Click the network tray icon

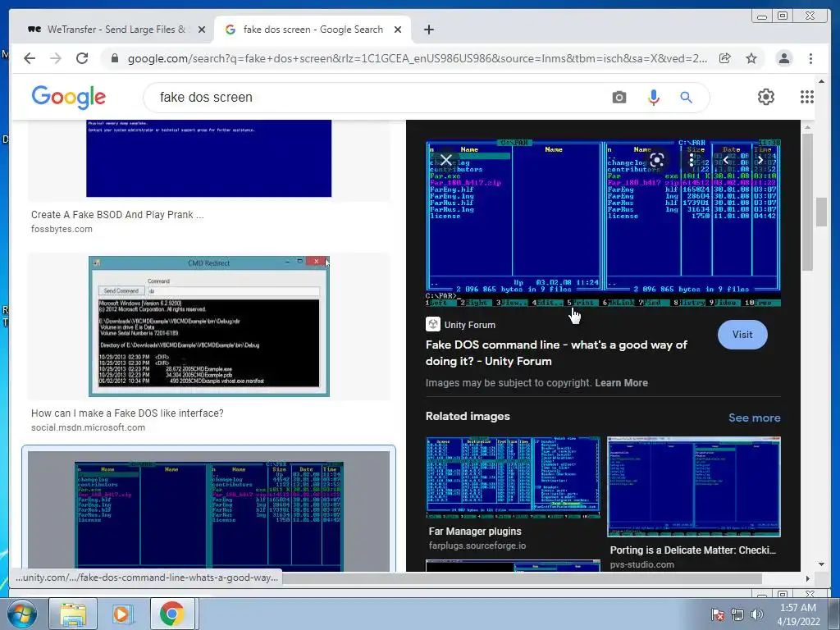tap(737, 614)
